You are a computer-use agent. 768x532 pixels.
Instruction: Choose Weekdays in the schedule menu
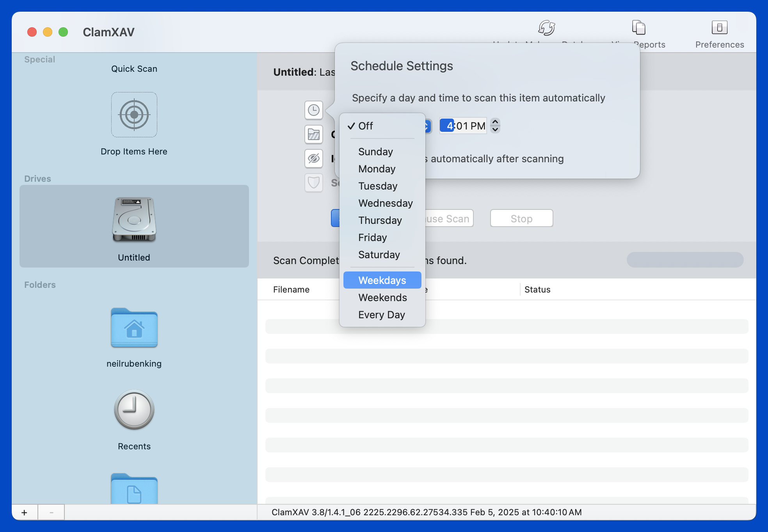[x=382, y=280]
